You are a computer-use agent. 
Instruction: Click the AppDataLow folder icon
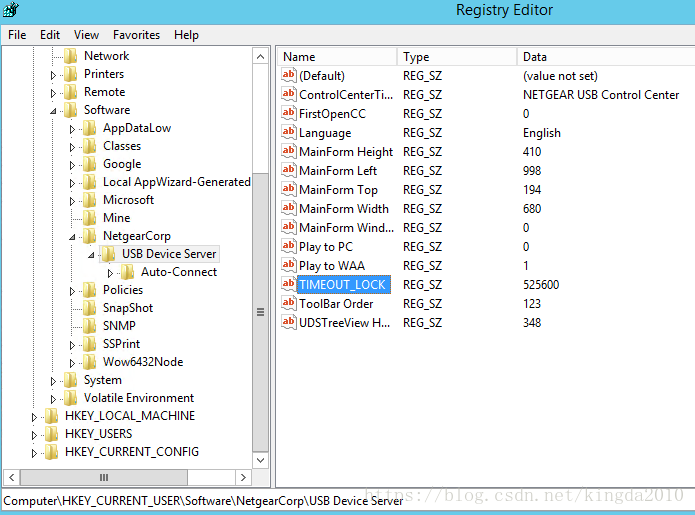point(90,128)
